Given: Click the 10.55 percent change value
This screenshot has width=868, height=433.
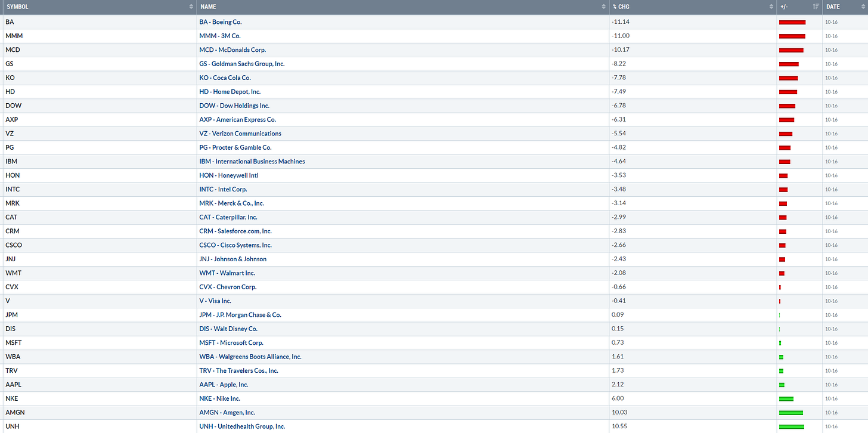Looking at the screenshot, I should click(619, 426).
